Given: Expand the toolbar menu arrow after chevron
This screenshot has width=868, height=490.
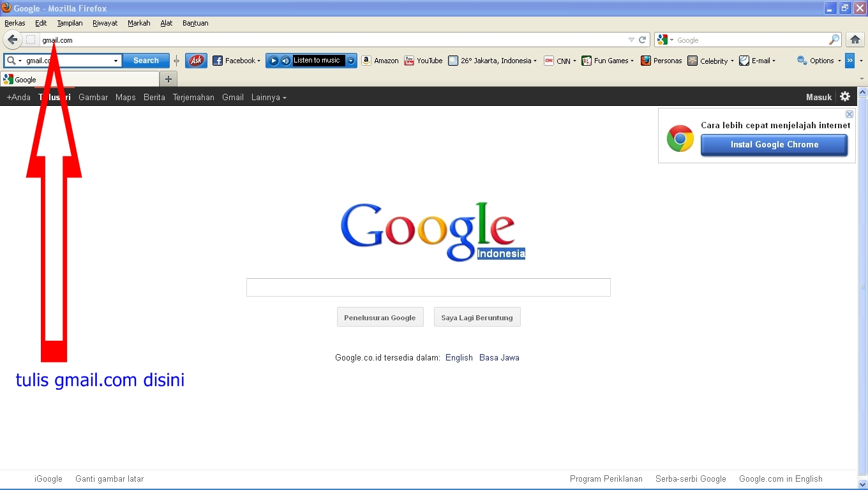Looking at the screenshot, I should (x=861, y=61).
